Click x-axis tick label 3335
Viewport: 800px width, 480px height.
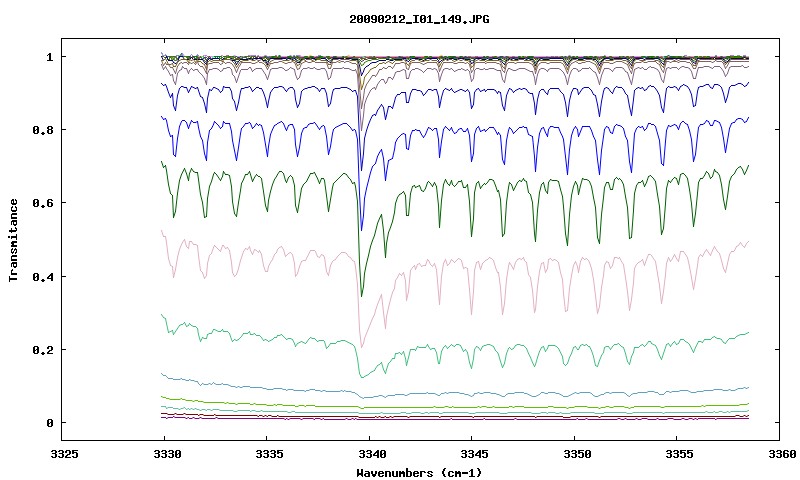pos(269,454)
